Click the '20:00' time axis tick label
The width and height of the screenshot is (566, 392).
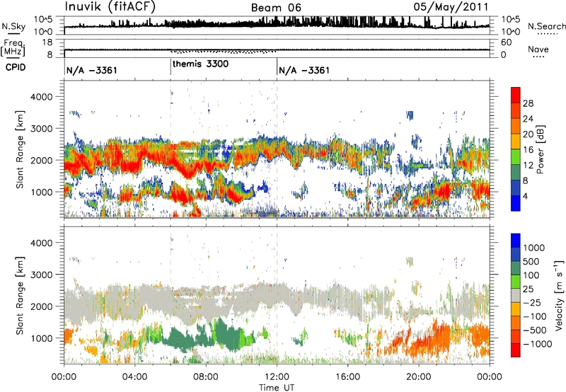(x=418, y=377)
